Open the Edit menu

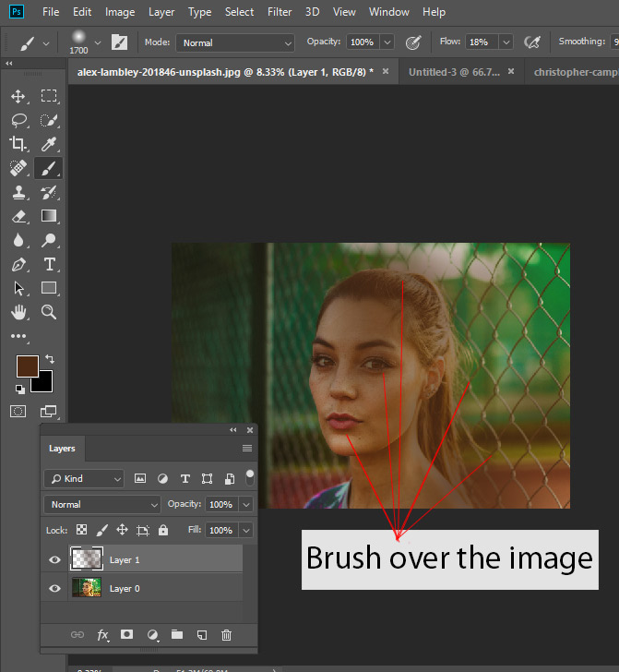point(82,12)
